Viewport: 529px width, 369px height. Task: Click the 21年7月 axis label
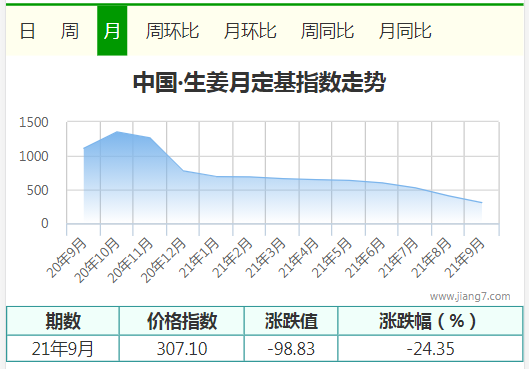(x=398, y=258)
